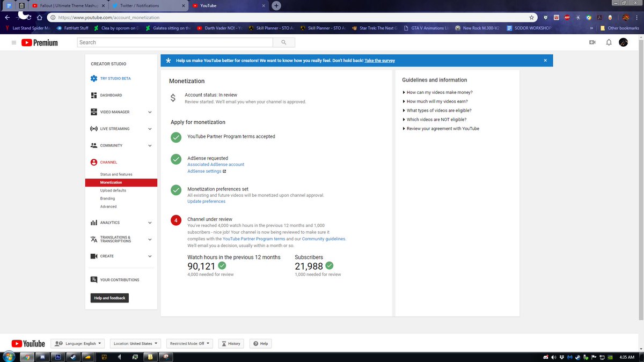Click the browser home button

tap(39, 17)
